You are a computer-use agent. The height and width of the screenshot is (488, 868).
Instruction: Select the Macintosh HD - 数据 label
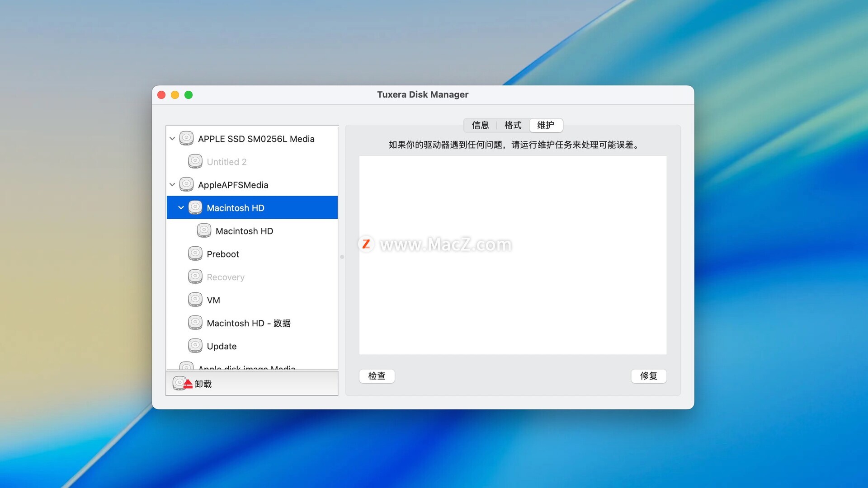tap(249, 323)
